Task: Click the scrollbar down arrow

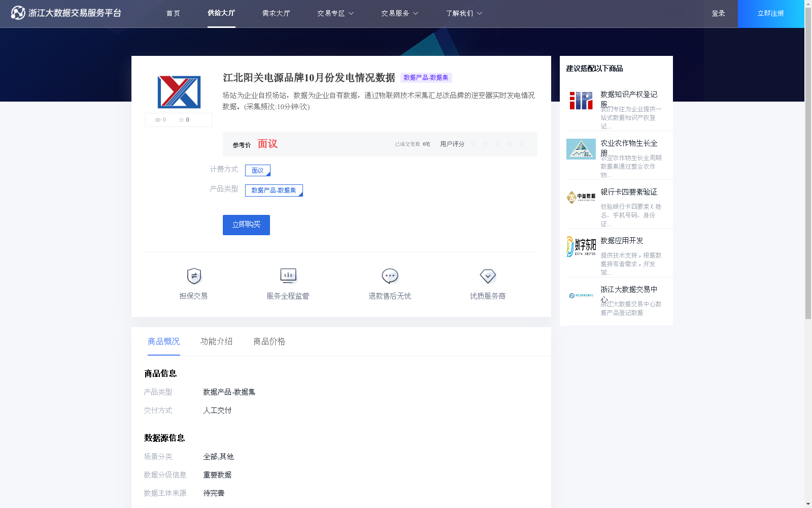Action: (x=808, y=504)
